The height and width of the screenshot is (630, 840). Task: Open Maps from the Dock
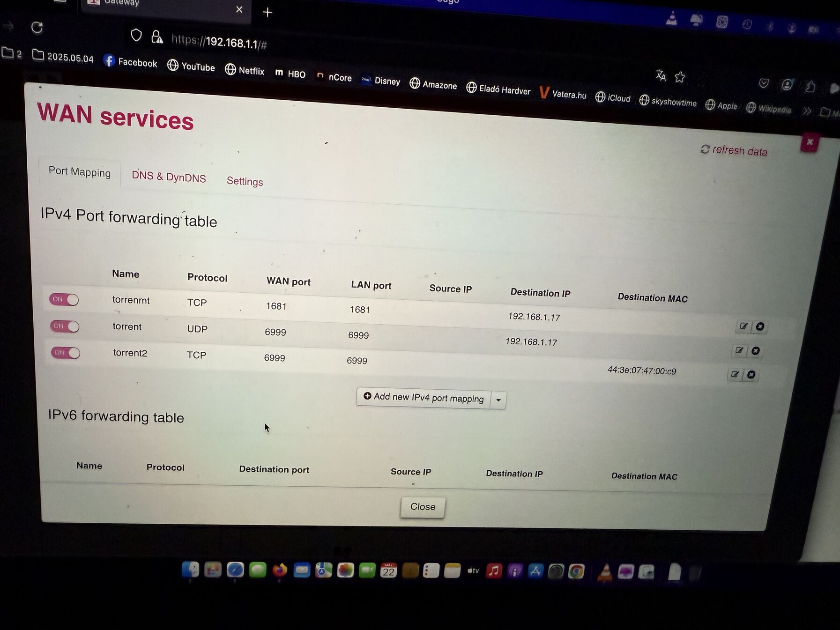point(323,570)
